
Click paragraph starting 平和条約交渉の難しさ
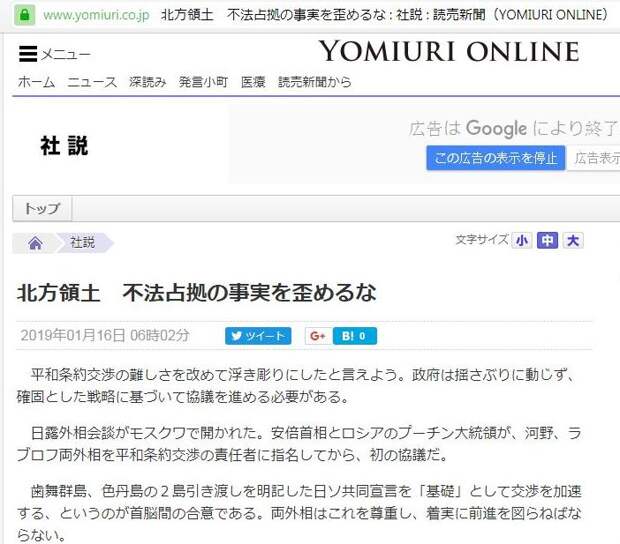point(299,385)
